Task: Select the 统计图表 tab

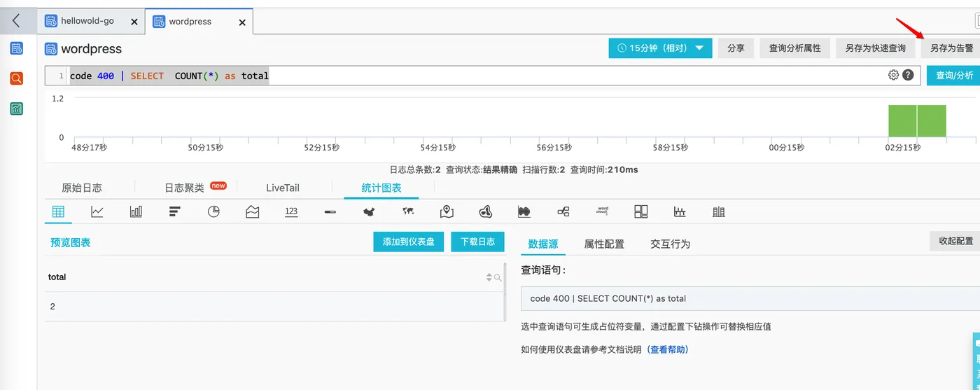Action: (381, 188)
